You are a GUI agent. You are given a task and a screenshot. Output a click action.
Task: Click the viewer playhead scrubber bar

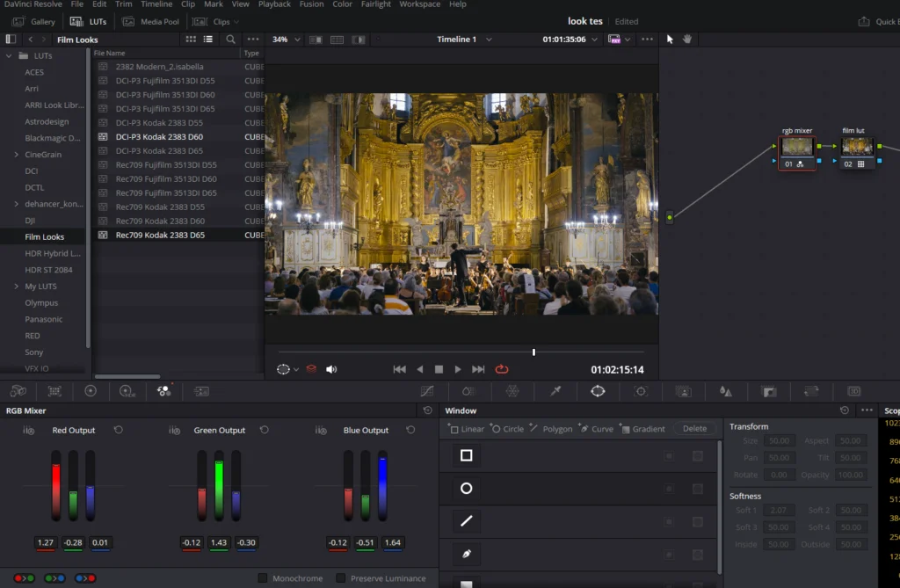pos(533,352)
